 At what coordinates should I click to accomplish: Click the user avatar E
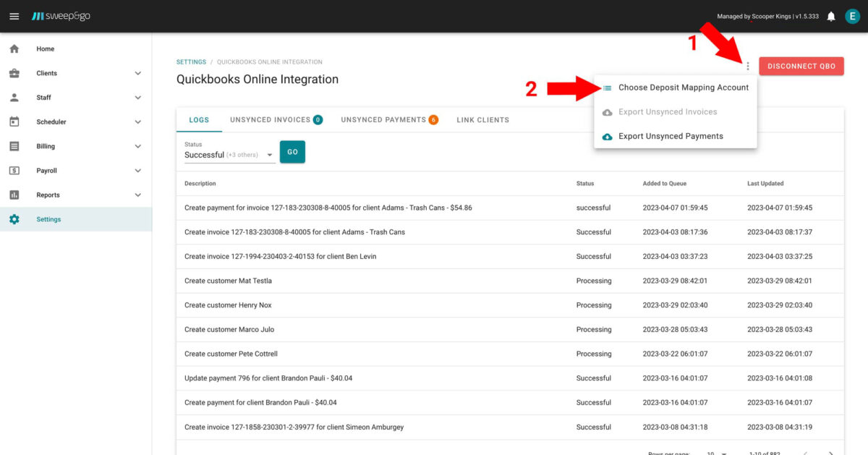[x=852, y=16]
